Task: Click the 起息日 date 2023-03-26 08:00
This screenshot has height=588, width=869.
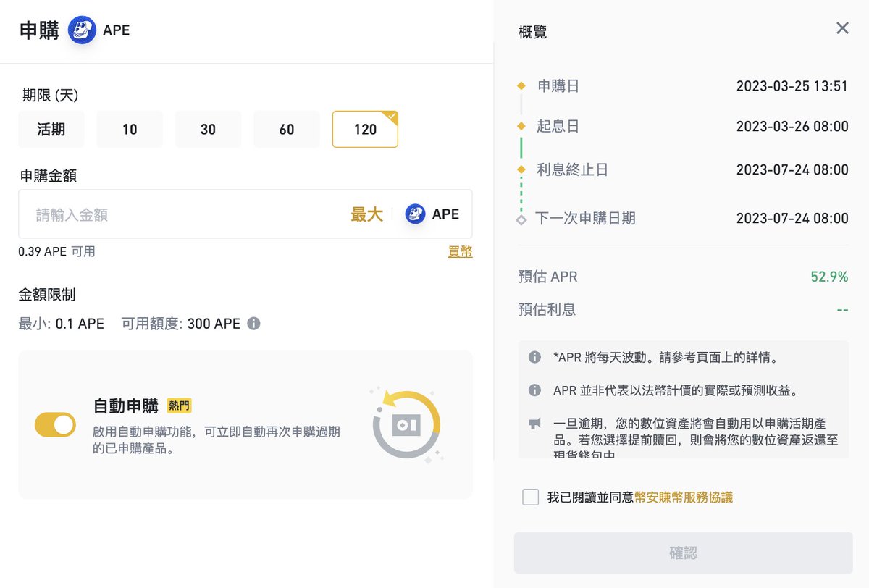Action: click(792, 127)
